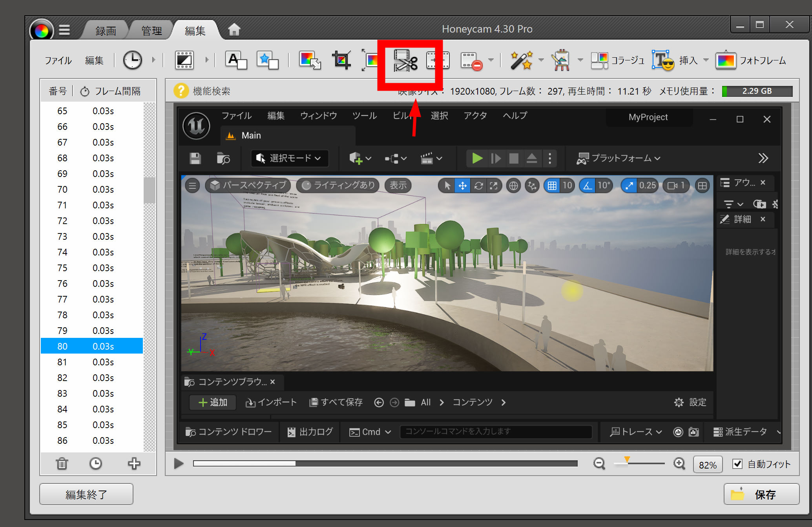
Task: Click the playback timeline progress bar
Action: point(385,464)
